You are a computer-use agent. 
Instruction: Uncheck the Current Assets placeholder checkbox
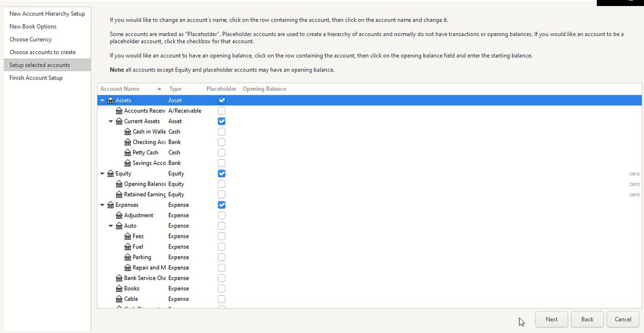click(x=221, y=121)
